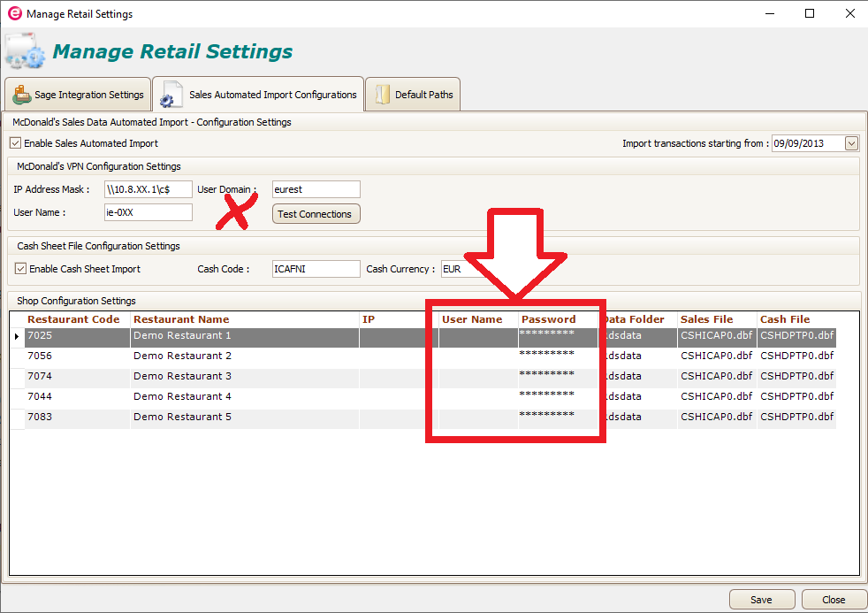Toggle Enable Cash Sheet Import checkbox
The image size is (868, 613).
[20, 269]
